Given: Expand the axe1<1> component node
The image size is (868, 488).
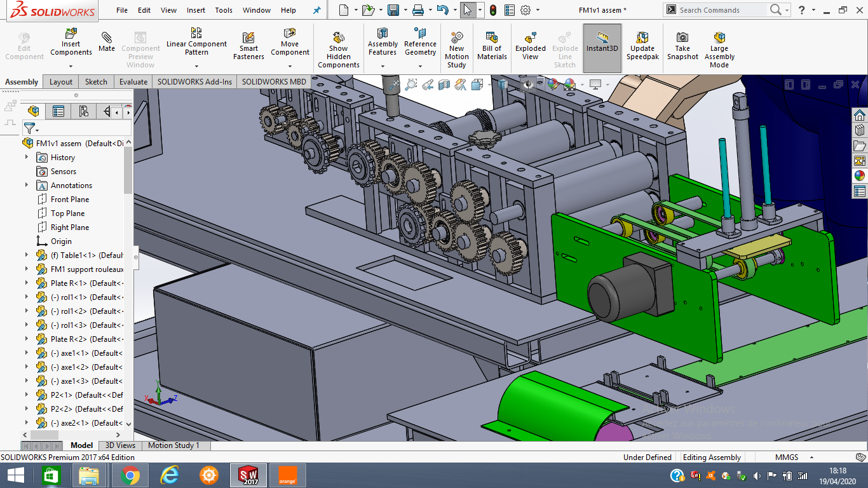Looking at the screenshot, I should (x=27, y=353).
